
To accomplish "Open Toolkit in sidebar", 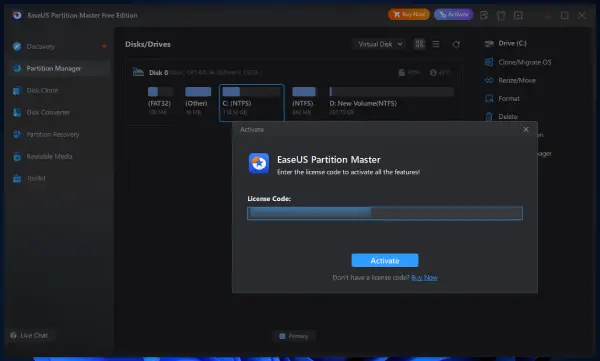I will click(59, 178).
